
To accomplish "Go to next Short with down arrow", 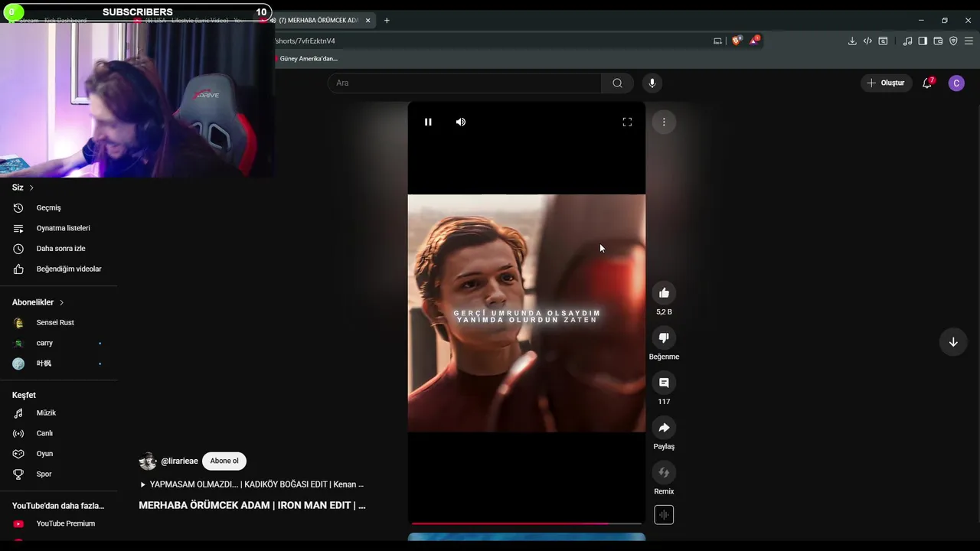I will tap(953, 342).
